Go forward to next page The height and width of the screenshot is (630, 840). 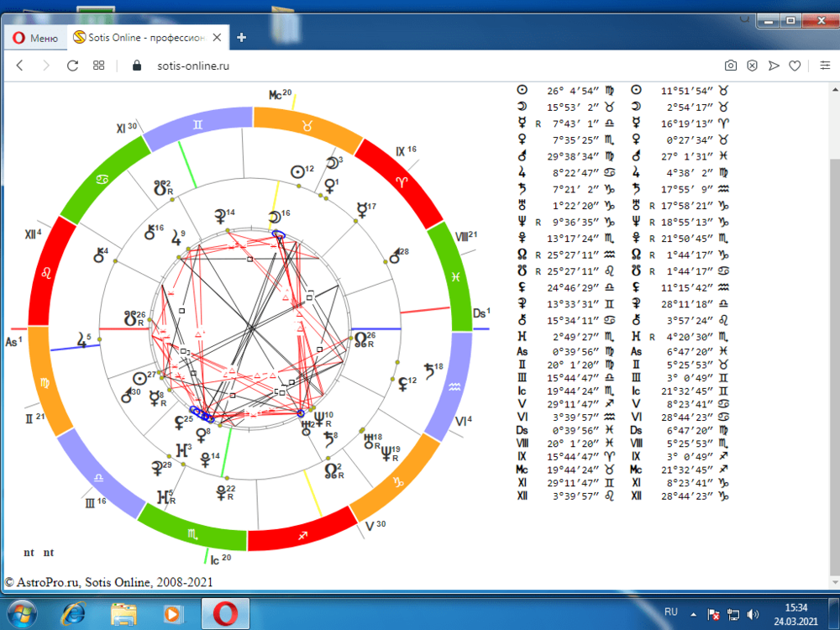coord(46,66)
